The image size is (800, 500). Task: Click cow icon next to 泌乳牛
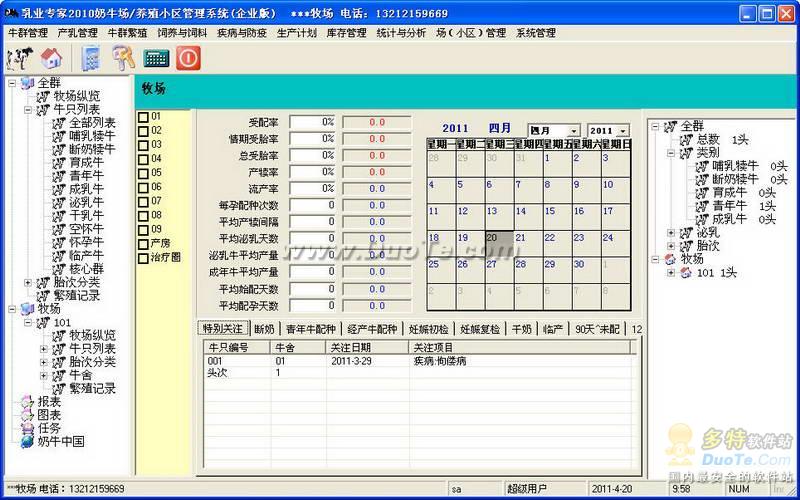pyautogui.click(x=59, y=203)
